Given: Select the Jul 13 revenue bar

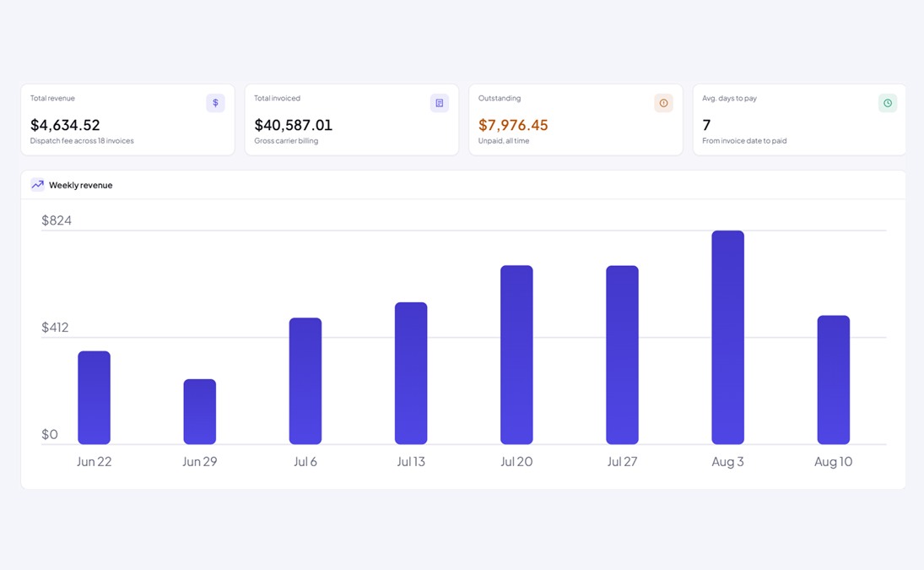Looking at the screenshot, I should pyautogui.click(x=411, y=373).
